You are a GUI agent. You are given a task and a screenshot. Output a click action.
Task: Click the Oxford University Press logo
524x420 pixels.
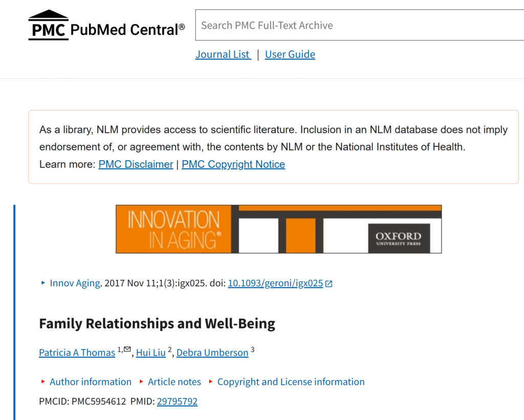pyautogui.click(x=399, y=238)
